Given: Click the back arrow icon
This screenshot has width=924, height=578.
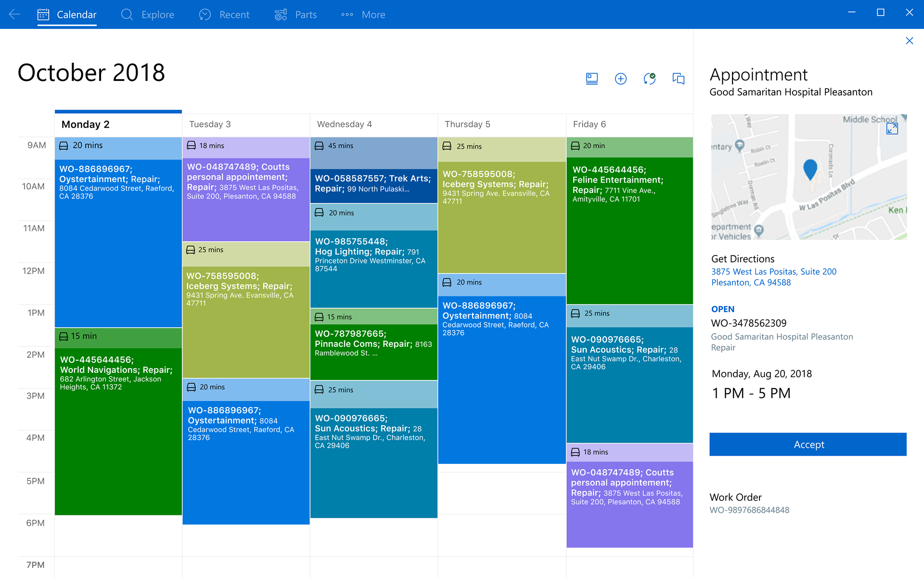Looking at the screenshot, I should pos(14,14).
